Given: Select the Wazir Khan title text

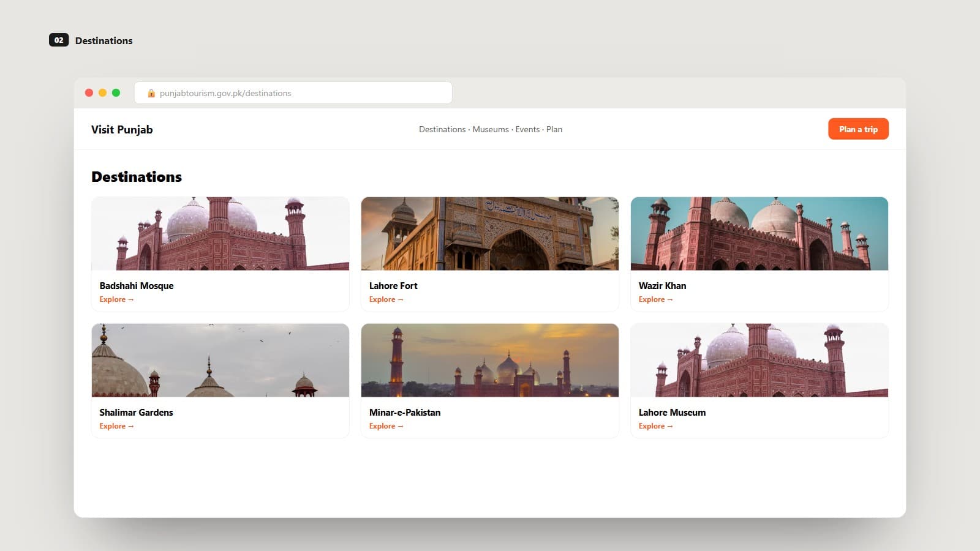Looking at the screenshot, I should point(662,286).
